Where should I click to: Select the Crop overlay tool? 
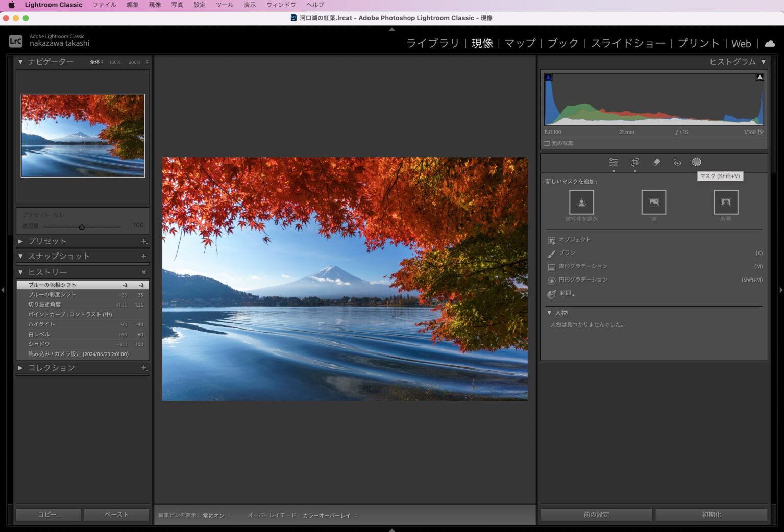[635, 162]
